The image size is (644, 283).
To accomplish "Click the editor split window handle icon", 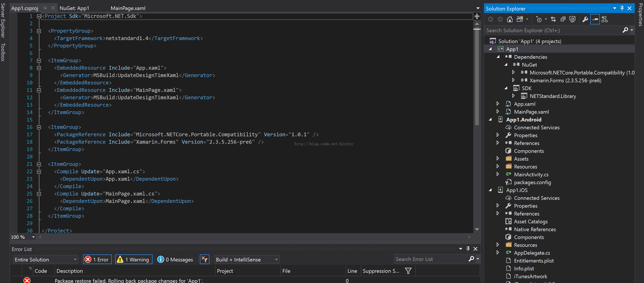I will pos(477,16).
